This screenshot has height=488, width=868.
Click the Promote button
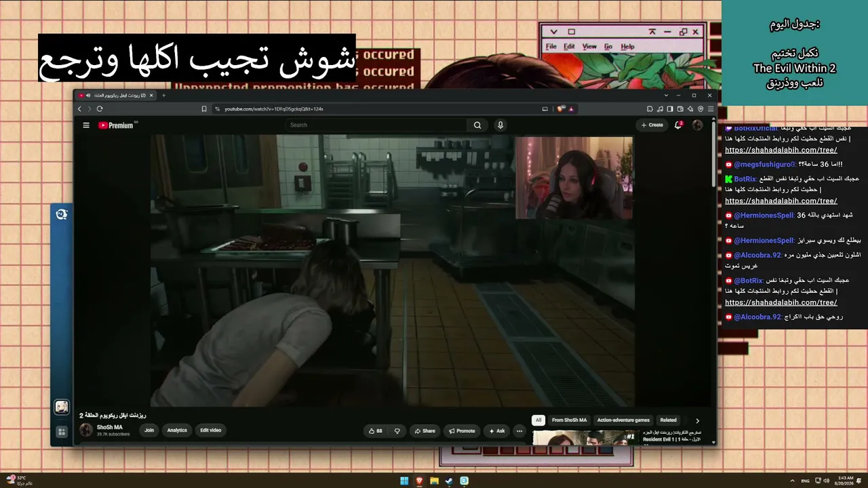[x=461, y=431]
